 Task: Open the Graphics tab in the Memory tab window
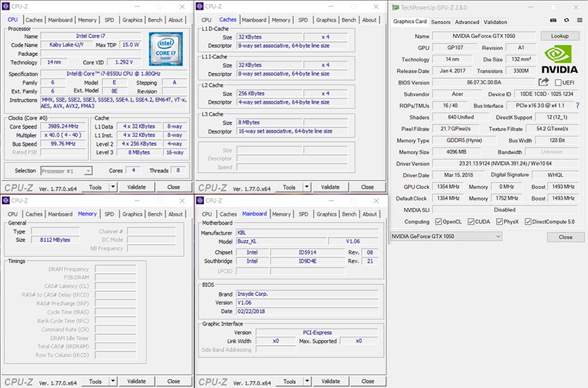pos(132,214)
